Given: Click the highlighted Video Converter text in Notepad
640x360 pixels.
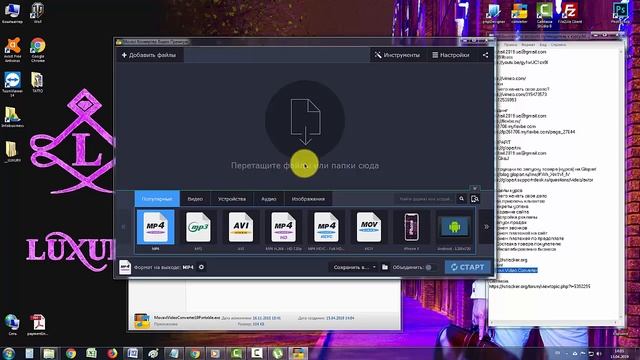Looking at the screenshot, I should 517,270.
